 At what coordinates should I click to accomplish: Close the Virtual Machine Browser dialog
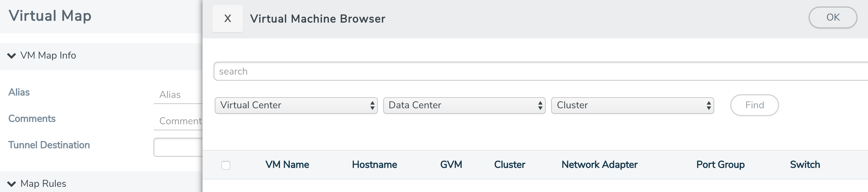pyautogui.click(x=227, y=19)
